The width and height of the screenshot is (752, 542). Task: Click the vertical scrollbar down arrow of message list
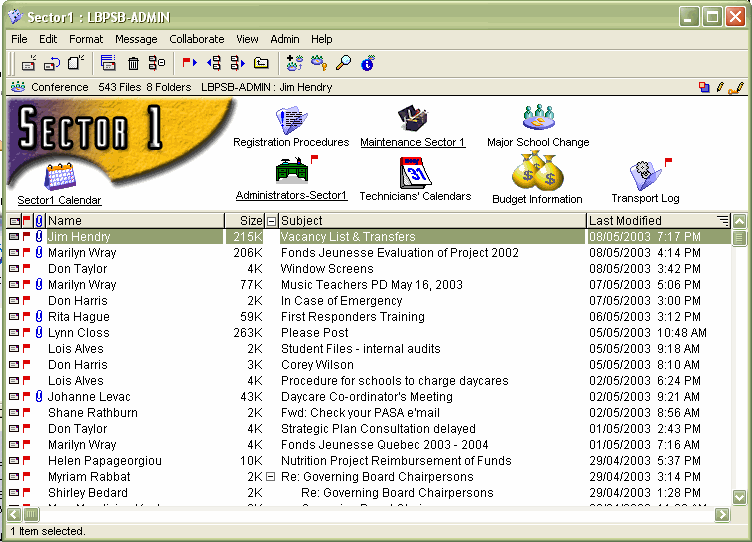(x=739, y=497)
